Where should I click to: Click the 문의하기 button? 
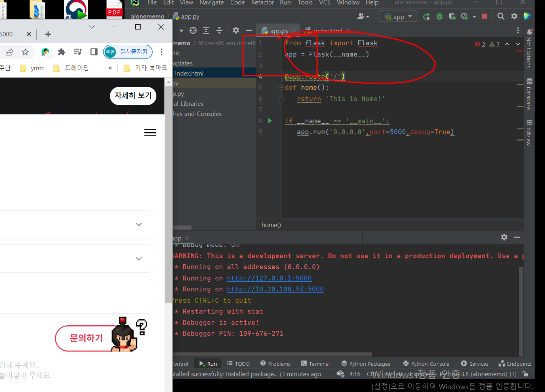pos(86,338)
